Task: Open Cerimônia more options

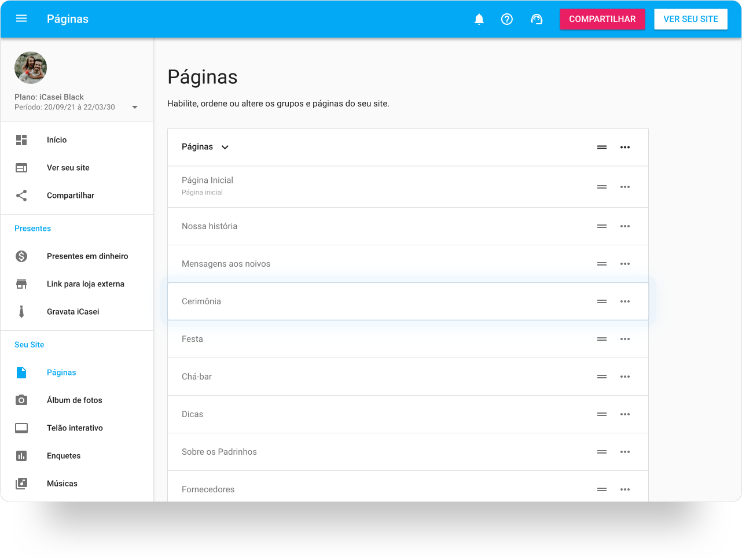Action: (625, 301)
